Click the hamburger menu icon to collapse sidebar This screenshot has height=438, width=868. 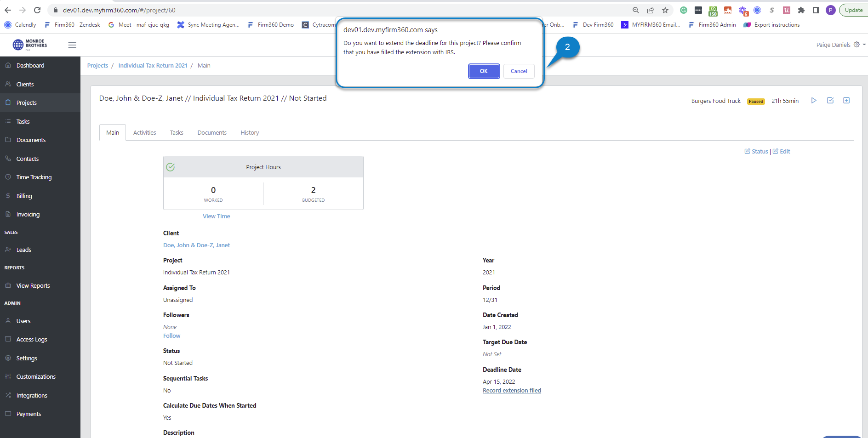(x=72, y=45)
